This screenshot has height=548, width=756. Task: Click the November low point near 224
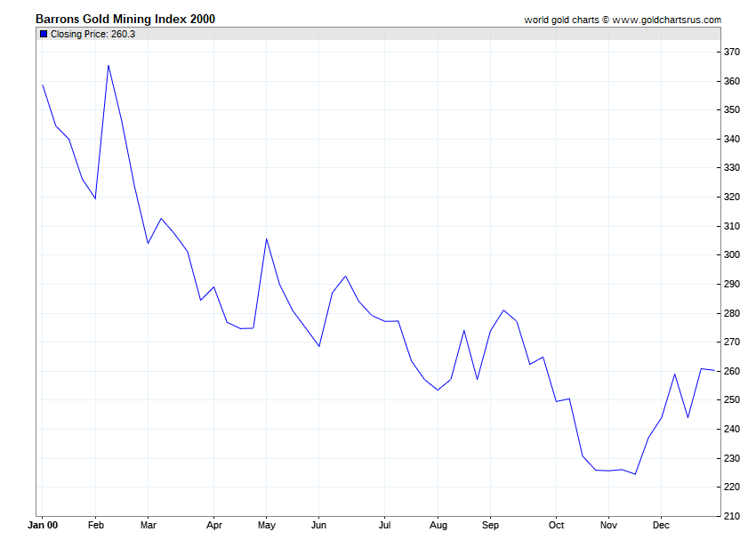coord(635,474)
